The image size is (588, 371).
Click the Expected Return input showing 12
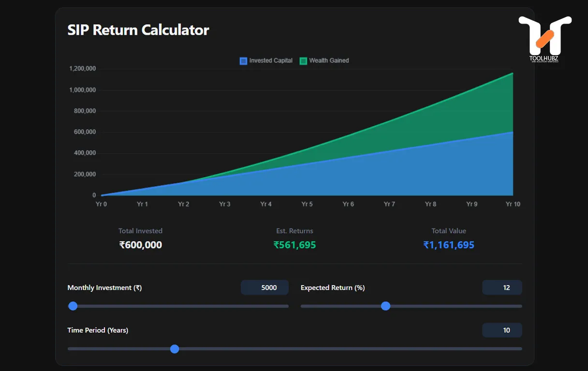(502, 287)
